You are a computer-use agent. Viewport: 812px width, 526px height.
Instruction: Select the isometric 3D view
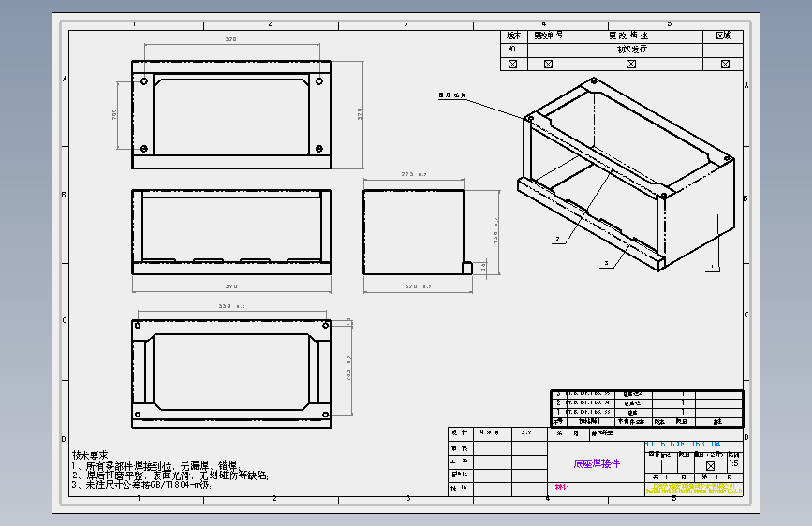point(626,174)
